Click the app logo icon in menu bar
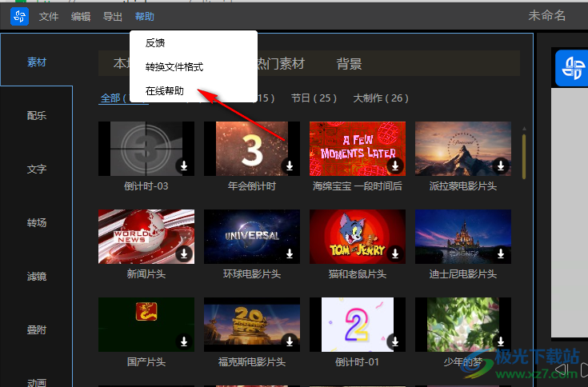The width and height of the screenshot is (588, 387). (19, 16)
